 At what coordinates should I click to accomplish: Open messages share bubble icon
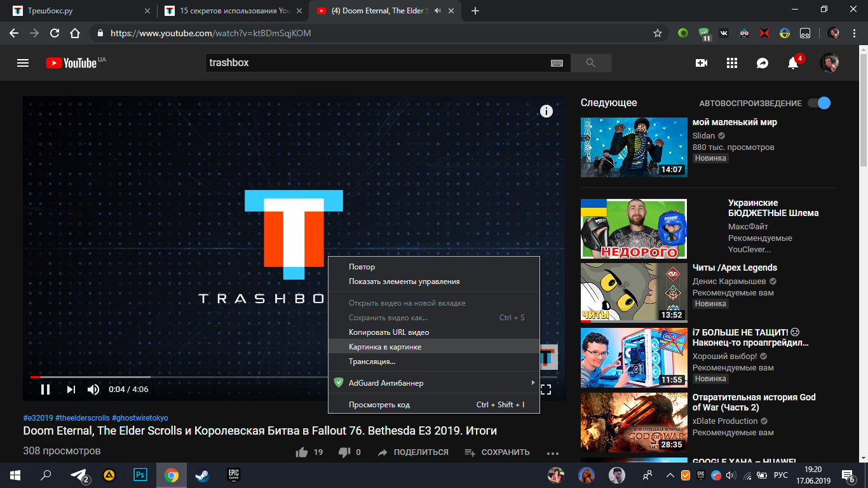763,63
